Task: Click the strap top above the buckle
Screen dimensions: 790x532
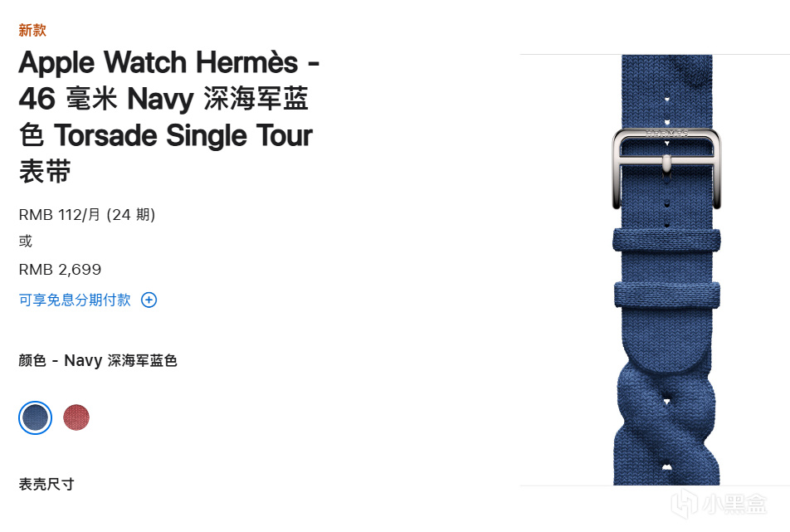Action: pos(666,90)
